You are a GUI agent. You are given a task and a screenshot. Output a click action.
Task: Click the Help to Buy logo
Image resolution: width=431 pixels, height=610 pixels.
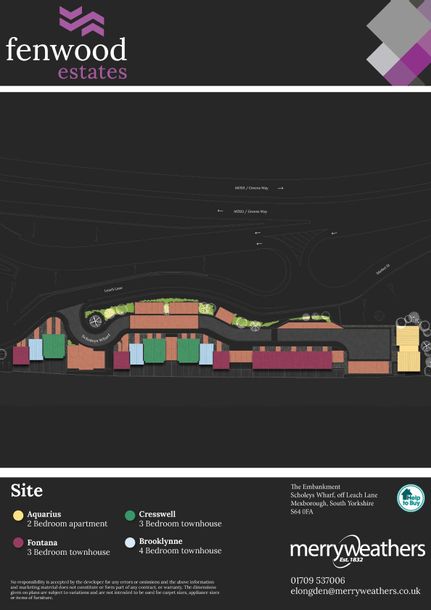[411, 498]
